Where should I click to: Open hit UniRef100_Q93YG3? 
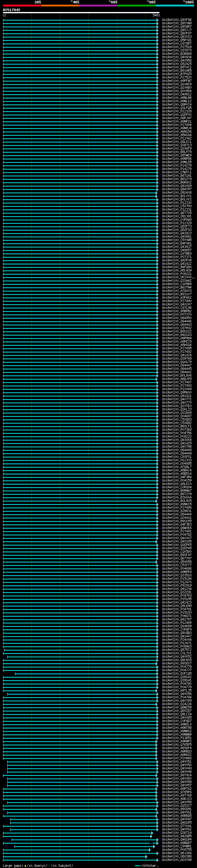[177, 37]
